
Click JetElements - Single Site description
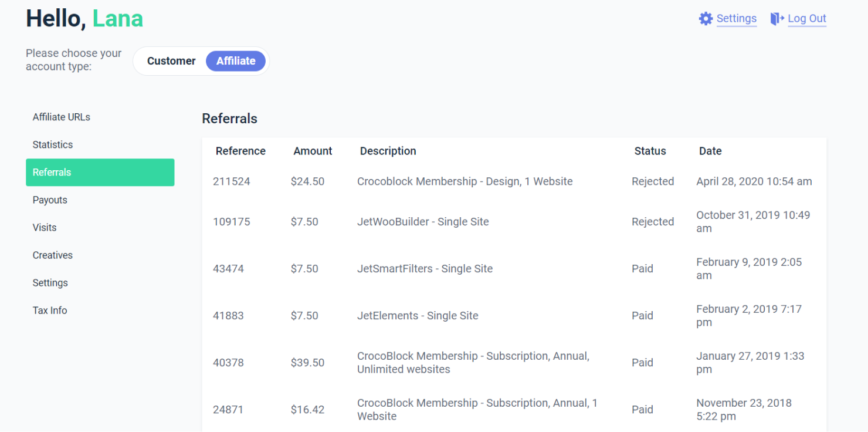point(418,316)
